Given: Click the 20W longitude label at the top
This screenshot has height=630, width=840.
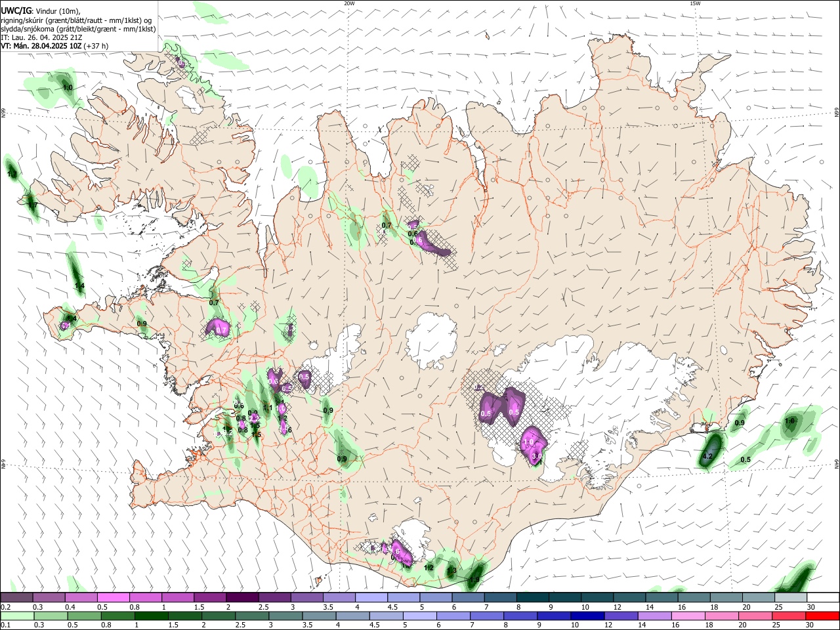Looking at the screenshot, I should click(349, 3).
